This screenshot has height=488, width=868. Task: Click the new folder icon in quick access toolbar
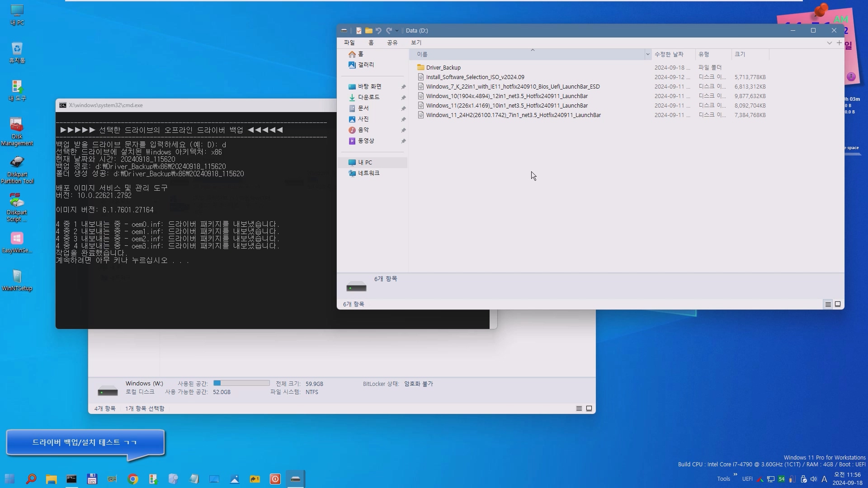click(x=369, y=31)
